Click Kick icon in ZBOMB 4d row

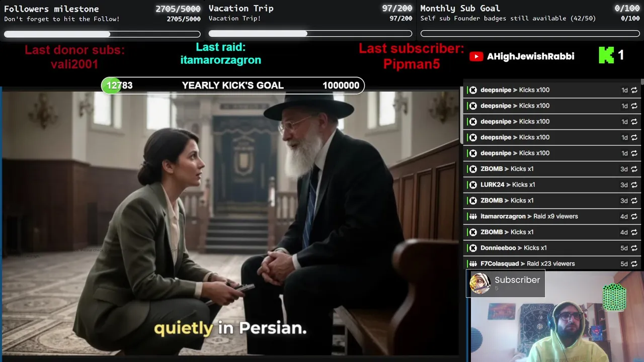tap(473, 232)
